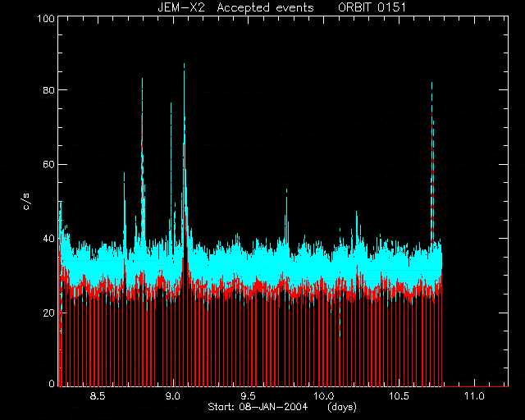
Task: Click the cyan peak near day 8.8
Action: tap(142, 151)
